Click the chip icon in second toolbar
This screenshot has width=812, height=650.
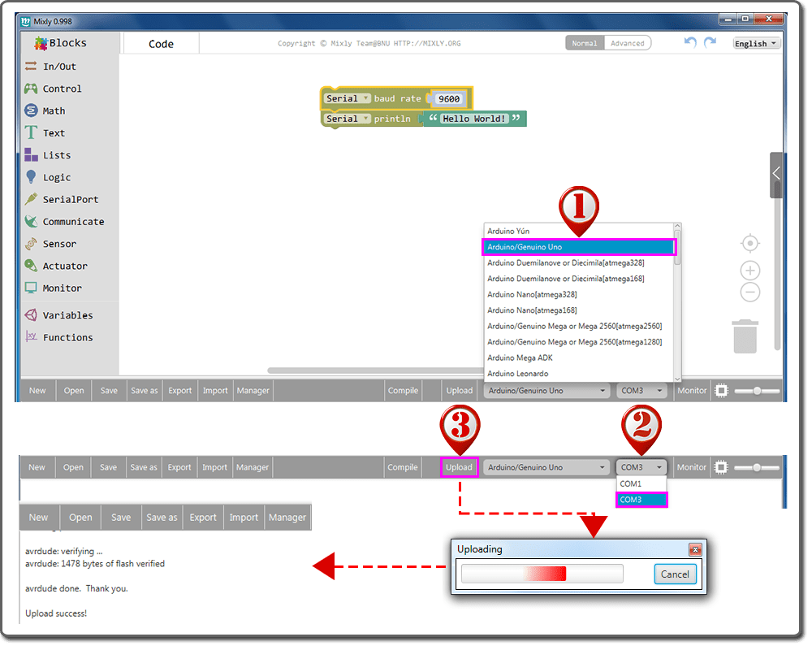[x=721, y=467]
